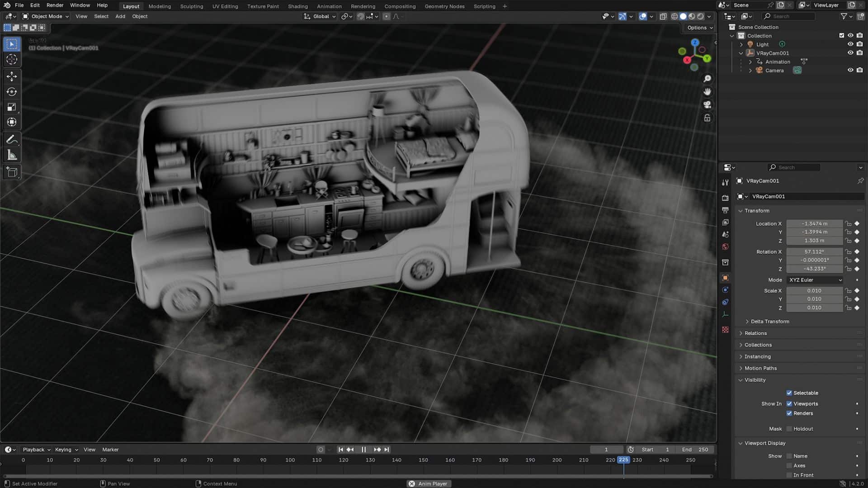Screen dimensions: 868x488
Task: Open the Render menu
Action: coord(55,5)
